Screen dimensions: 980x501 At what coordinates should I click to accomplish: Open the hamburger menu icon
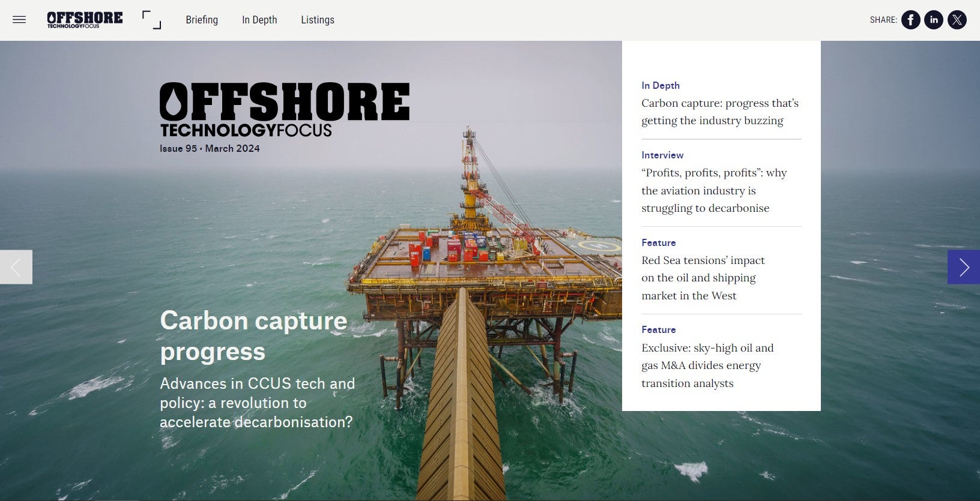[x=19, y=20]
